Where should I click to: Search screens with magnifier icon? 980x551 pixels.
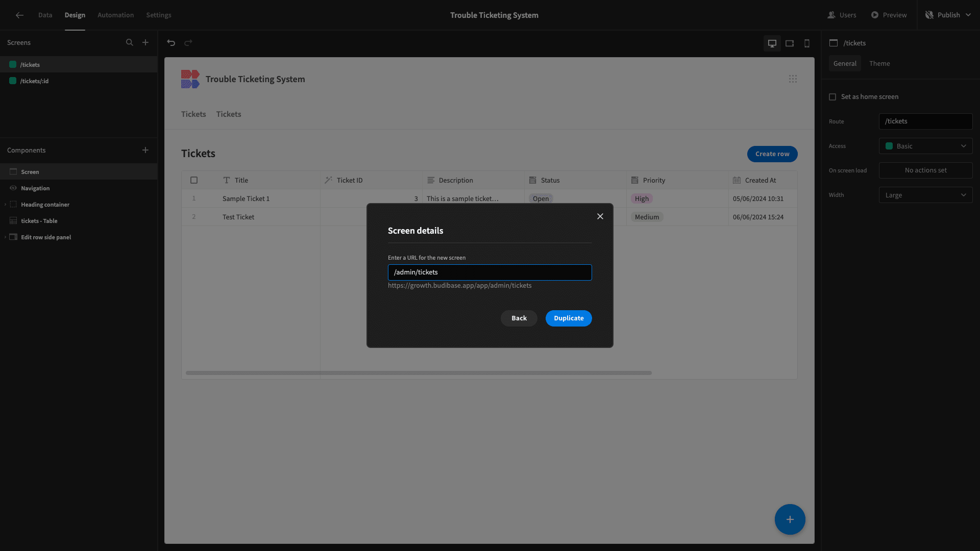[x=130, y=43]
